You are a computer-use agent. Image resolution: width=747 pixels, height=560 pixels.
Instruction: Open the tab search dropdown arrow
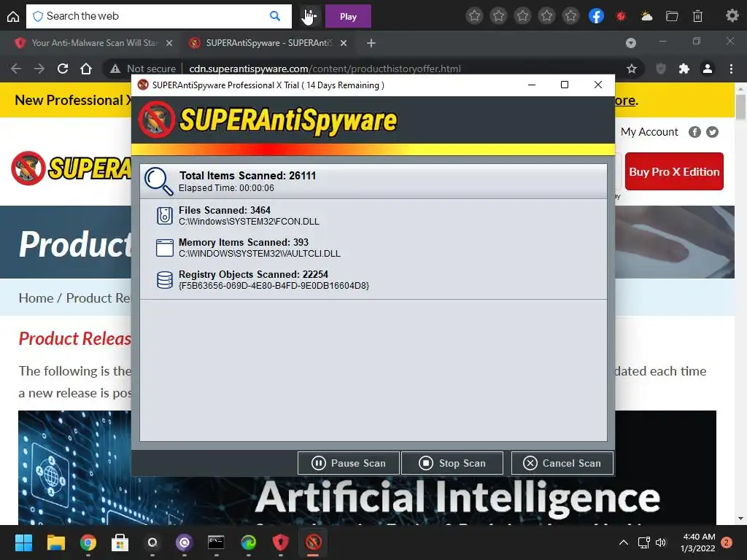[631, 43]
